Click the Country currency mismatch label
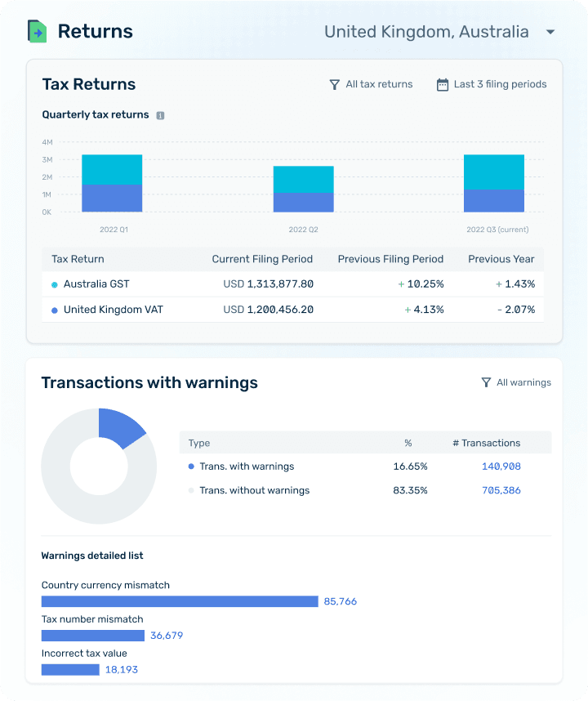The height and width of the screenshot is (701, 588). (105, 585)
